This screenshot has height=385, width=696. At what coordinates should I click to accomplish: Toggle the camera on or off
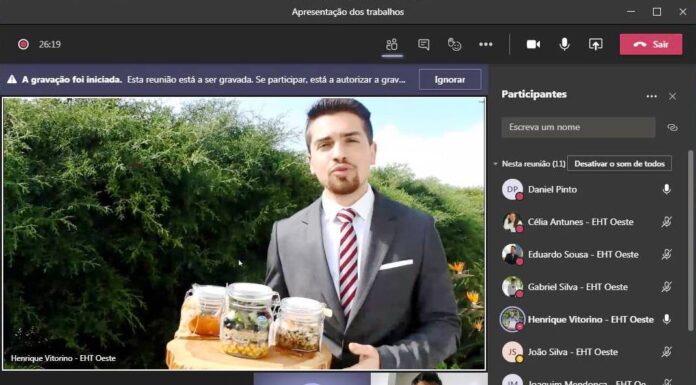tap(533, 44)
